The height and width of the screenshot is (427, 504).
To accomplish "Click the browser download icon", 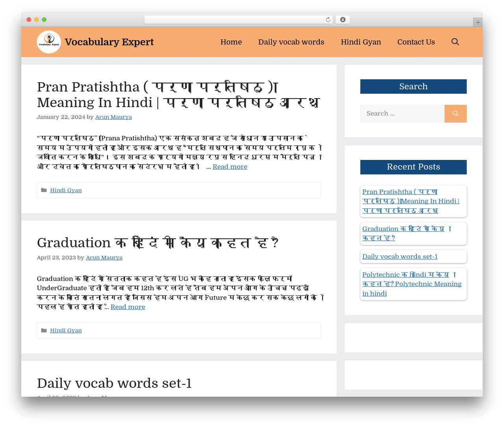I will pyautogui.click(x=343, y=20).
